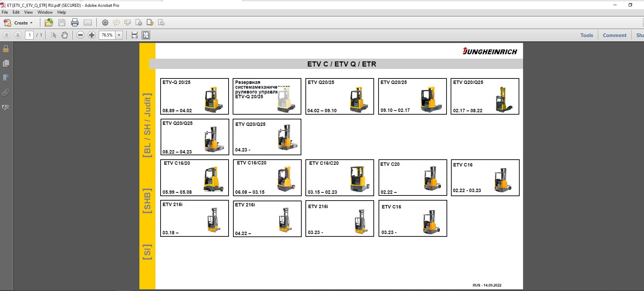Viewport: 644px width, 291px height.
Task: Select the highlight text tool
Action: (128, 23)
